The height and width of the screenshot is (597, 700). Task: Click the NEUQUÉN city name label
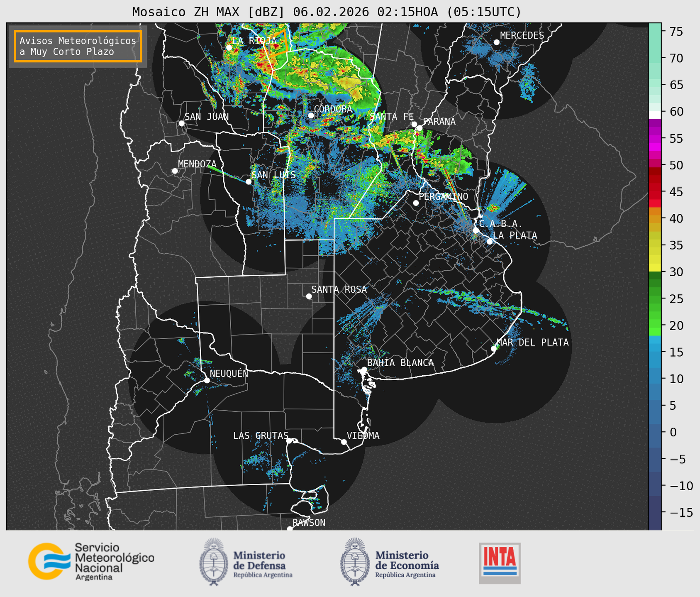pos(229,373)
